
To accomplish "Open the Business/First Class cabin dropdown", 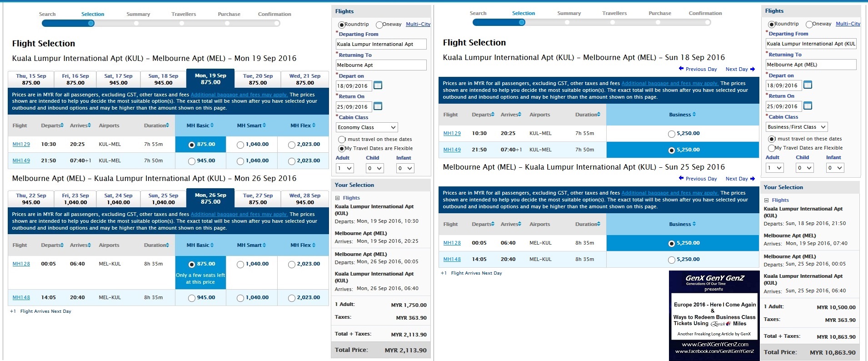I will pos(797,127).
